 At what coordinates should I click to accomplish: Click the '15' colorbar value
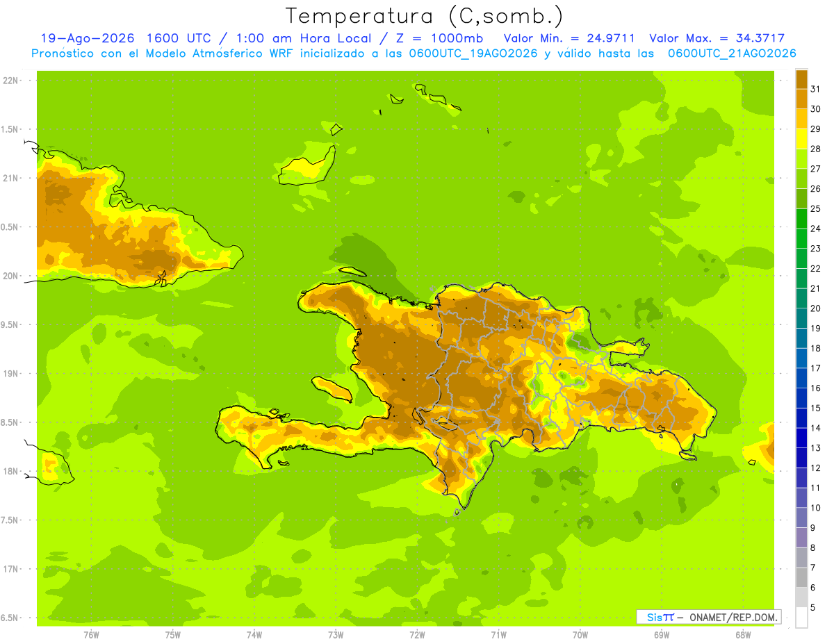point(816,408)
